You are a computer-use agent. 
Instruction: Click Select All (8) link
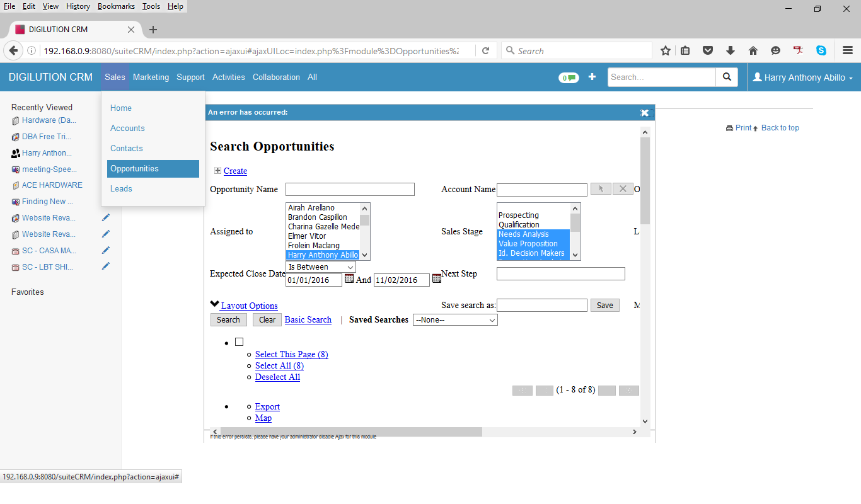[280, 365]
